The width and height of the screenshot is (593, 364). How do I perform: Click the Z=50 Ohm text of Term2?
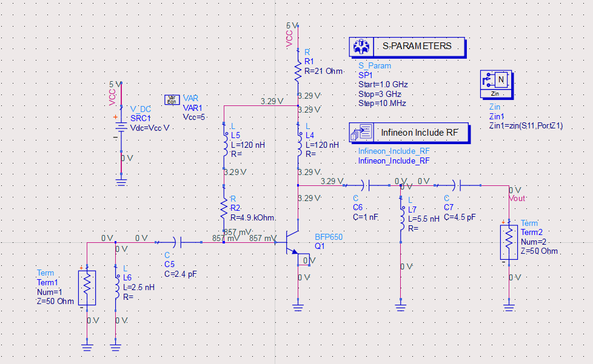pos(540,251)
